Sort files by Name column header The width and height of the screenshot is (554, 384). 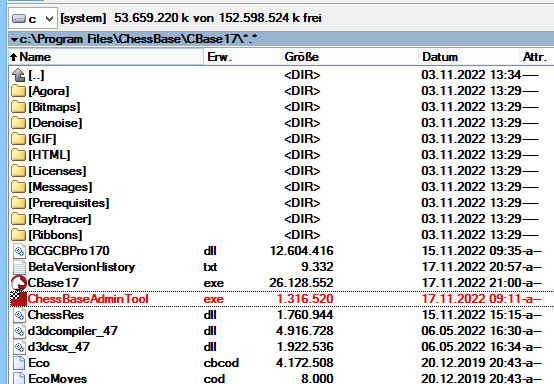(106, 57)
